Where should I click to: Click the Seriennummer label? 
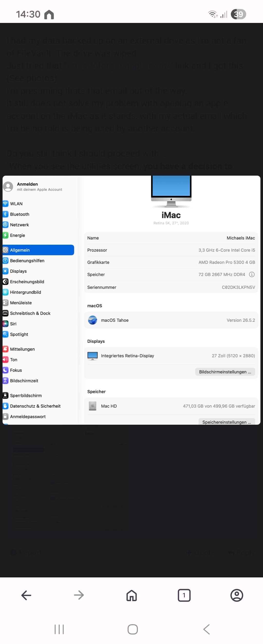(102, 287)
